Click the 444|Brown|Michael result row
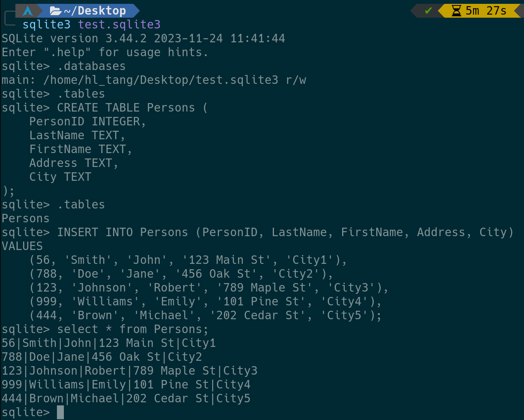This screenshot has width=524, height=420. tap(126, 398)
